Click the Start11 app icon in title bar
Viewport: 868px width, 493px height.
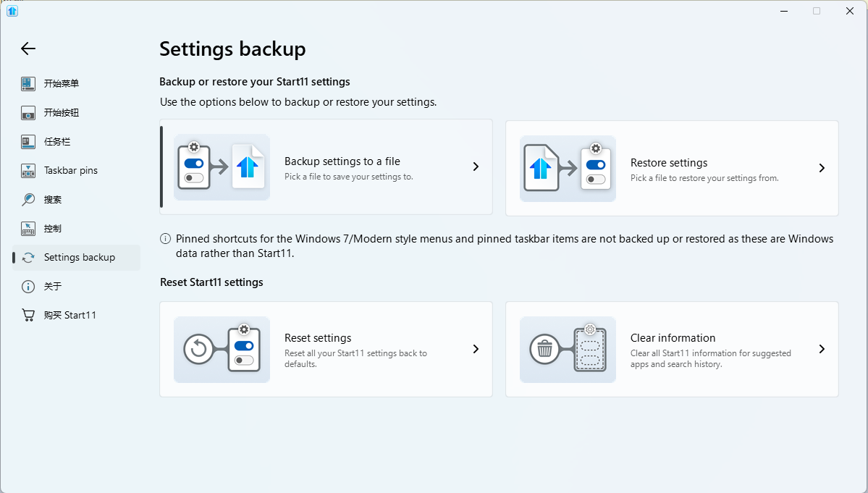coord(12,11)
